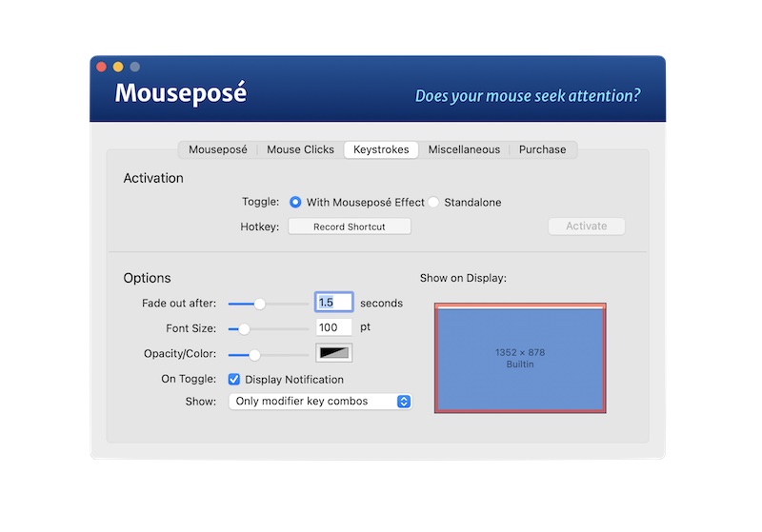Click the Record Shortcut hotkey button

pos(350,227)
